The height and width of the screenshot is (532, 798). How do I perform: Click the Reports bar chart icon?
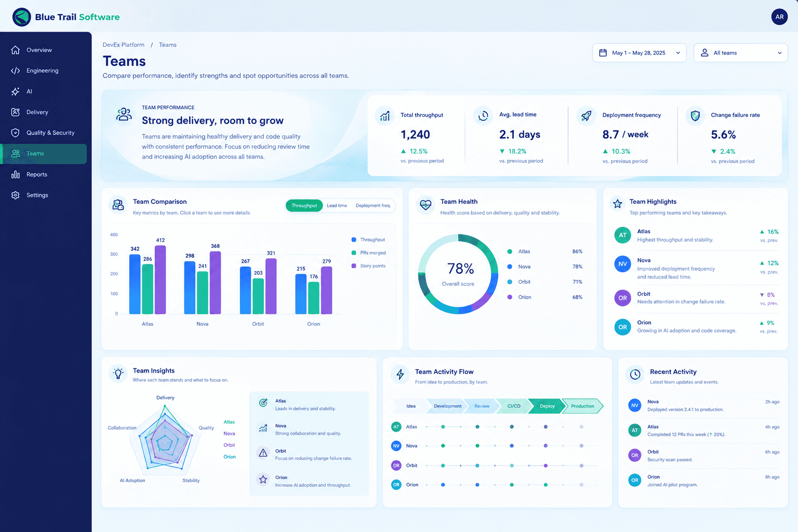tap(16, 175)
